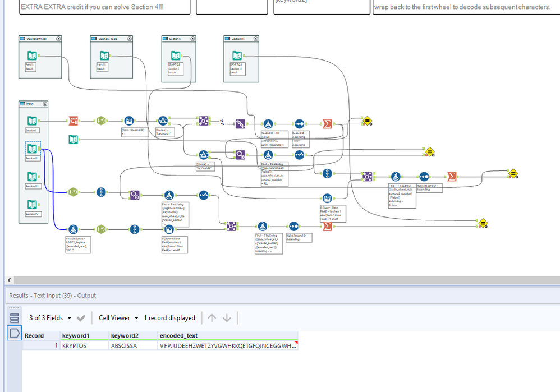
Task: Collapse the Section I: container
Action: (193, 39)
